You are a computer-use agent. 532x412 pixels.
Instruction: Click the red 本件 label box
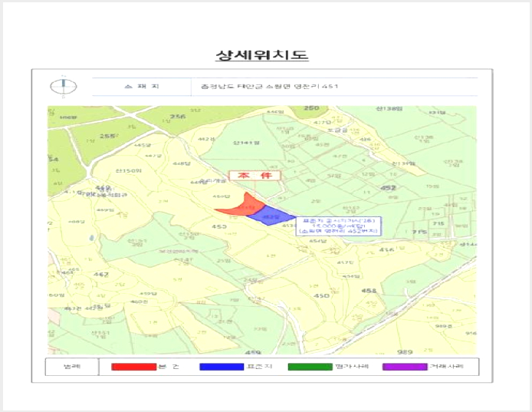(x=255, y=176)
